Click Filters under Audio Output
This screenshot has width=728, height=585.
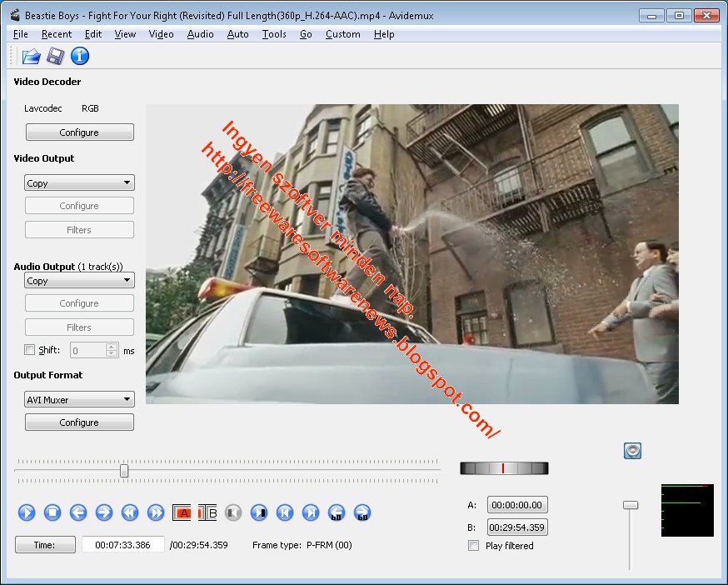79,327
